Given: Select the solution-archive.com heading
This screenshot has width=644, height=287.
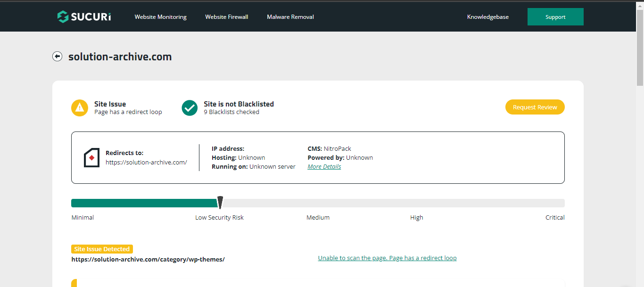Looking at the screenshot, I should point(120,57).
